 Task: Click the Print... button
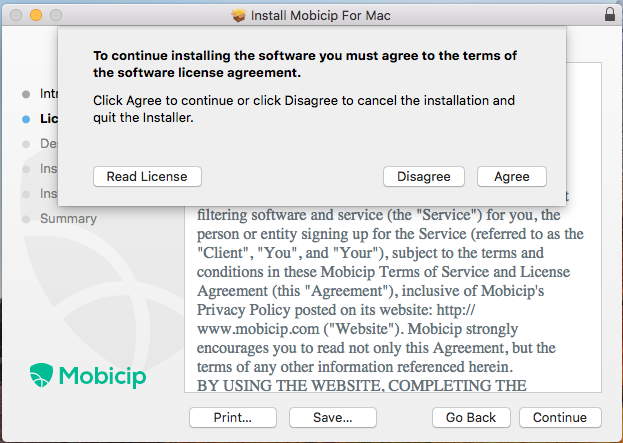(x=233, y=417)
